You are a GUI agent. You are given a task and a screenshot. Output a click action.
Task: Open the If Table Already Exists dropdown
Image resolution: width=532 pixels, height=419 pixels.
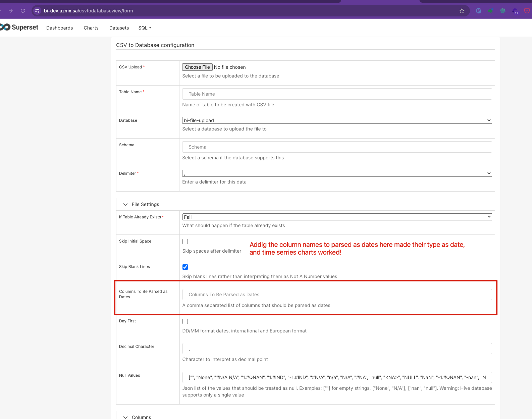tap(337, 217)
